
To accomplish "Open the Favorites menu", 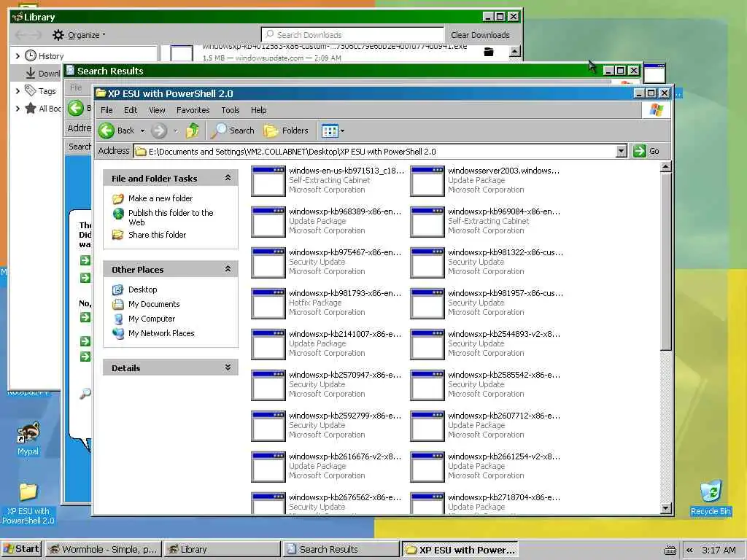I will coord(193,110).
